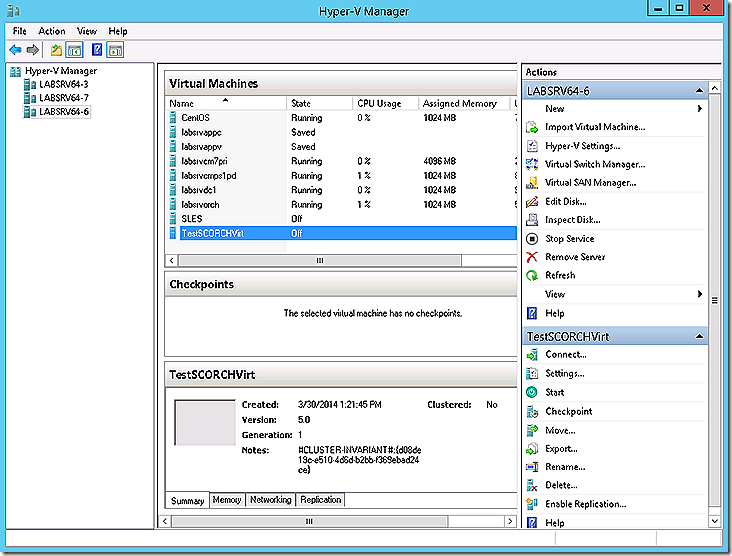Click the Connect icon for TestSCORCHVirt
This screenshot has height=556, width=732.
pos(532,355)
